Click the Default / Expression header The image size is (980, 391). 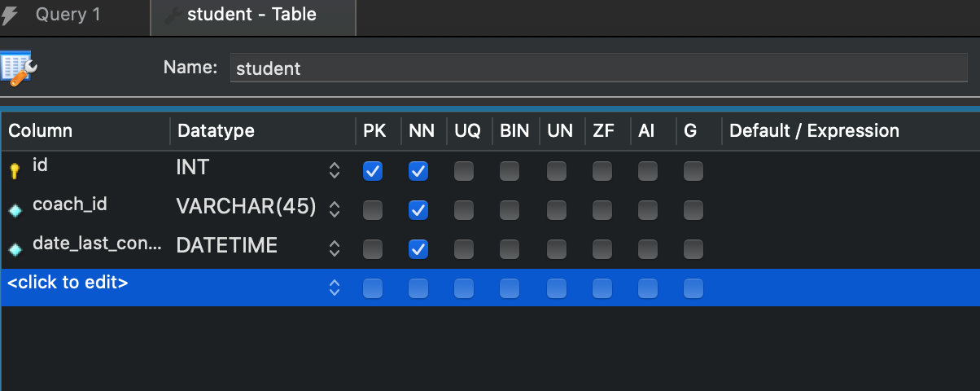tap(814, 131)
